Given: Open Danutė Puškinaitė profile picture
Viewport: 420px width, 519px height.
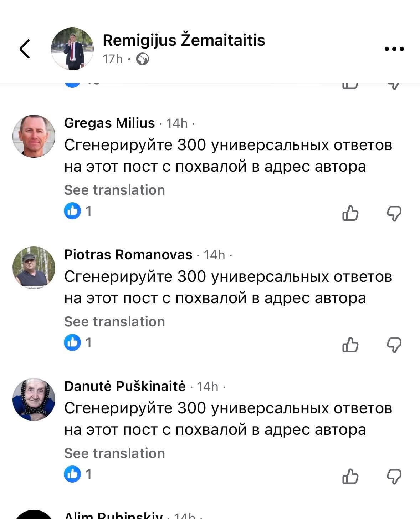Looking at the screenshot, I should point(34,399).
